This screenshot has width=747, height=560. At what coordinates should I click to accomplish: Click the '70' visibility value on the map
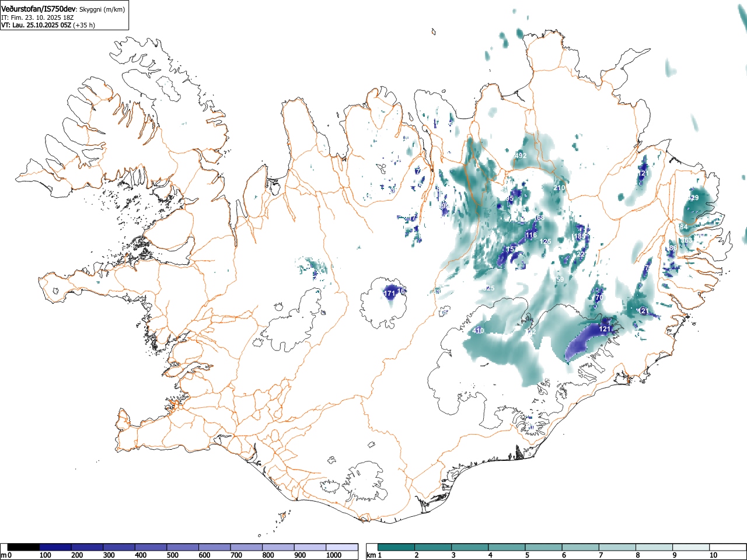[x=599, y=297]
